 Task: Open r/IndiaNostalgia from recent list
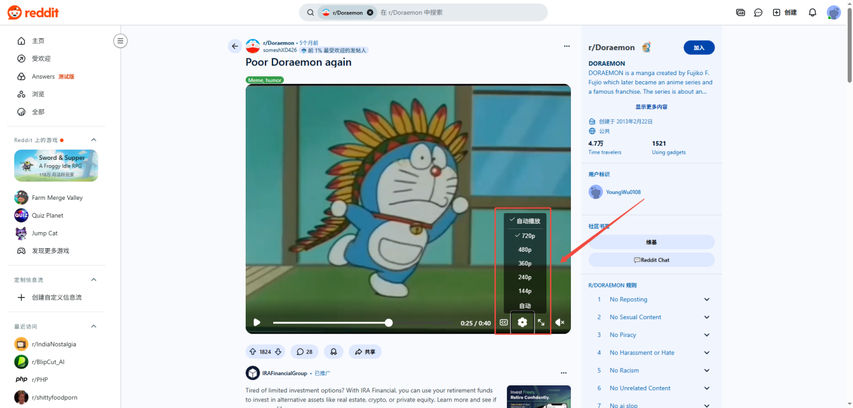coord(56,344)
